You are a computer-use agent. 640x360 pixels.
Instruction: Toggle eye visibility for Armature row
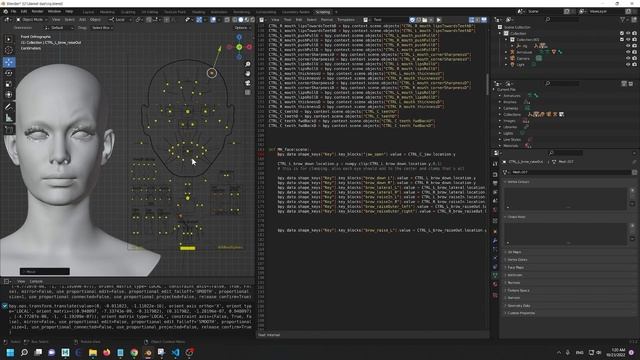[628, 52]
